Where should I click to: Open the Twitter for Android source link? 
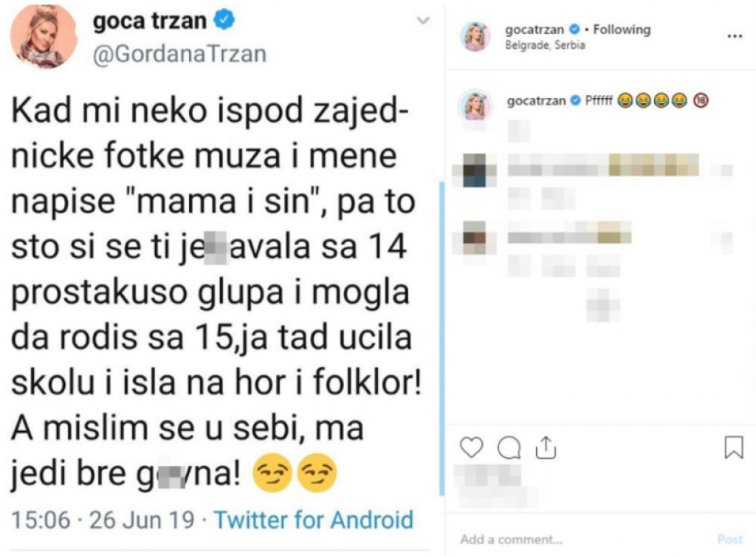click(x=313, y=520)
